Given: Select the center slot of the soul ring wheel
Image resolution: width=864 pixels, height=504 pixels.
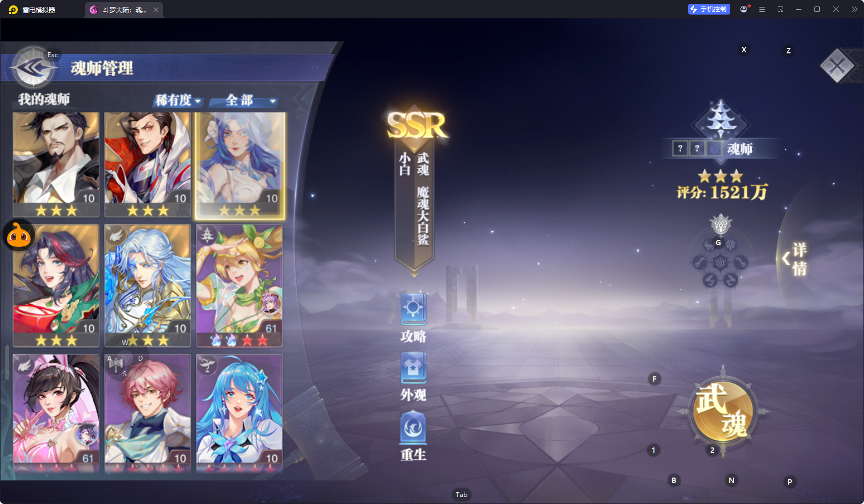Looking at the screenshot, I should 721,263.
